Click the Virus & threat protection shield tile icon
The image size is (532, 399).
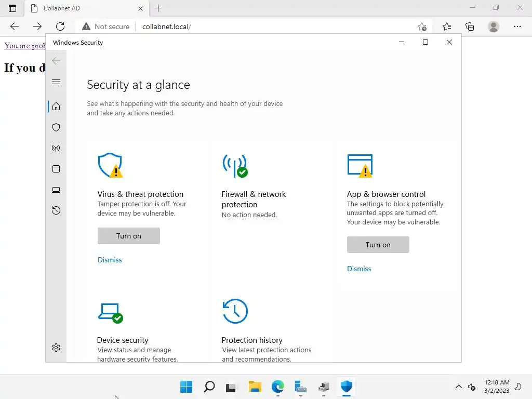tap(110, 165)
